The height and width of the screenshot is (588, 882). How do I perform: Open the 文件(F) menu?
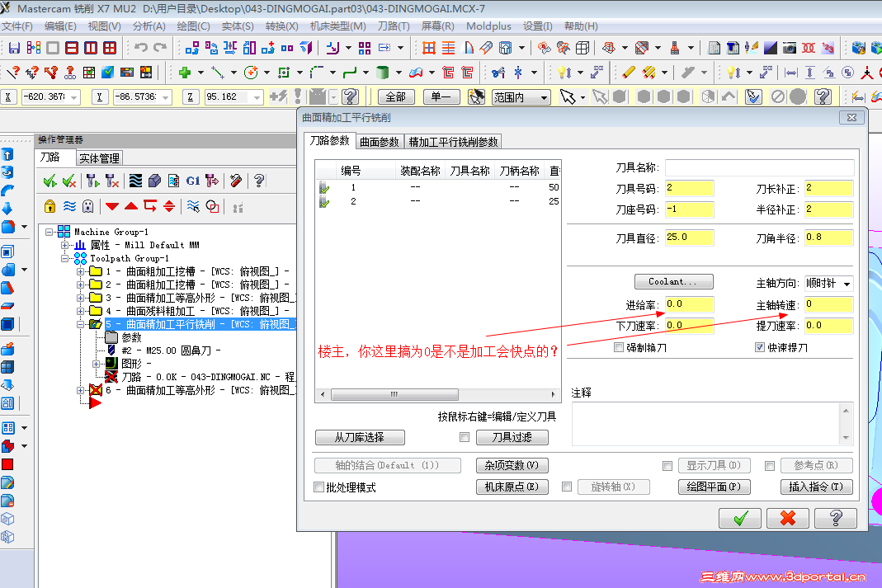[x=17, y=26]
